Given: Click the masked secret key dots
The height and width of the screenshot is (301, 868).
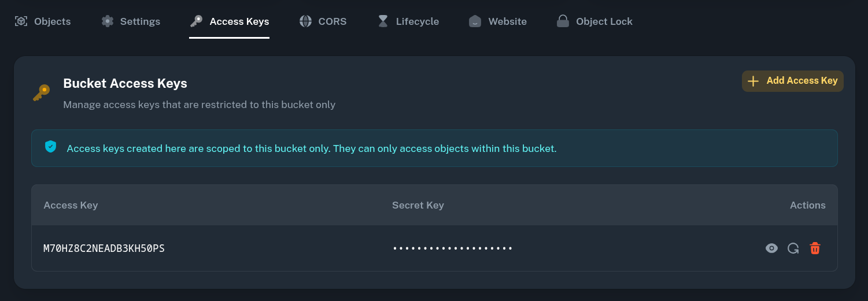Looking at the screenshot, I should pyautogui.click(x=453, y=248).
